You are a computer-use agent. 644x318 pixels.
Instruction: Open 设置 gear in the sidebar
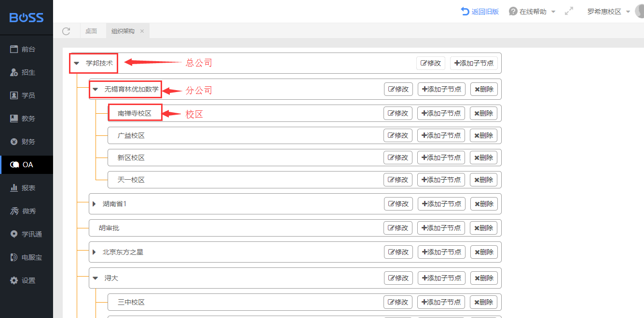click(x=27, y=280)
